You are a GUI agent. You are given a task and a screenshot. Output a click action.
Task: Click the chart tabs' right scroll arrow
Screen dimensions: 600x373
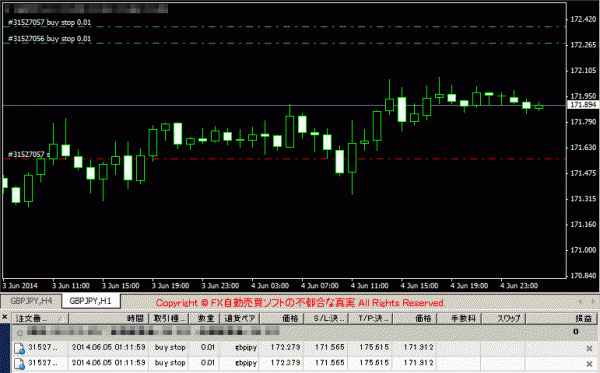[x=593, y=302]
